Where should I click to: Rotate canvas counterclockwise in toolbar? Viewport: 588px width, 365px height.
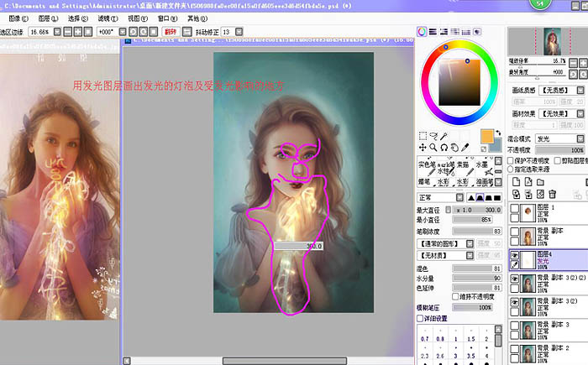[133, 32]
